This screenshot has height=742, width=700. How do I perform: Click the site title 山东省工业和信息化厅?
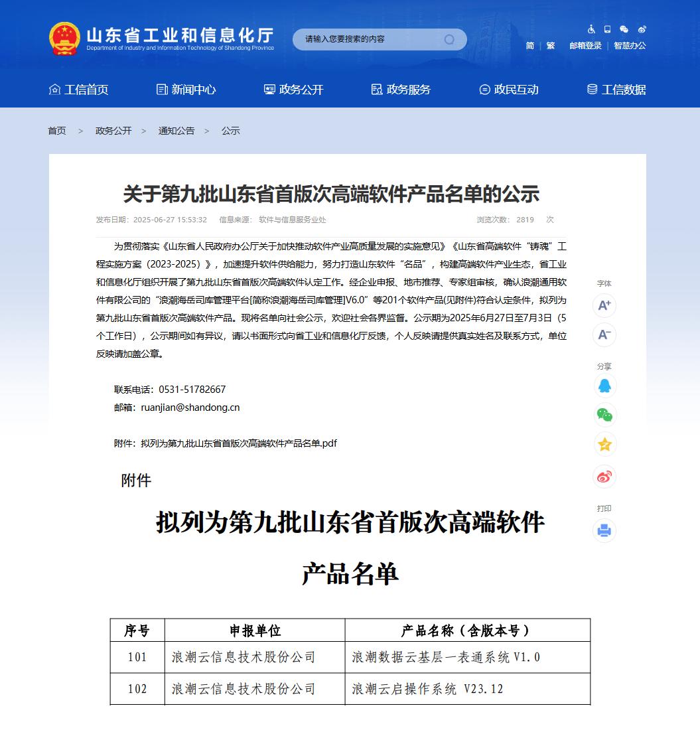point(180,35)
